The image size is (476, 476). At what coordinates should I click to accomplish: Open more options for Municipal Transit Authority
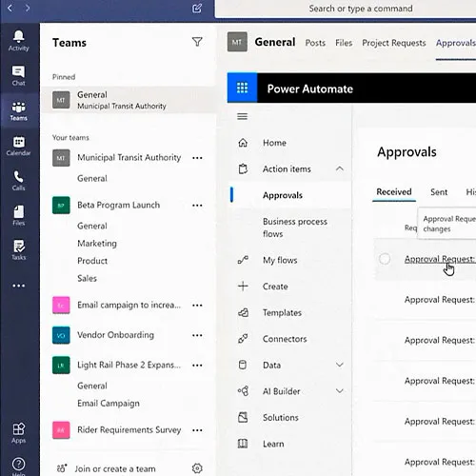click(x=197, y=158)
